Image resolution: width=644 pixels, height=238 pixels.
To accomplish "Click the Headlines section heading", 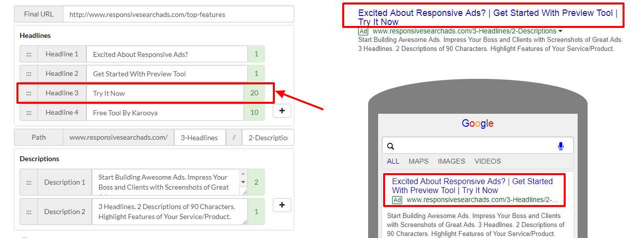I will pos(35,35).
